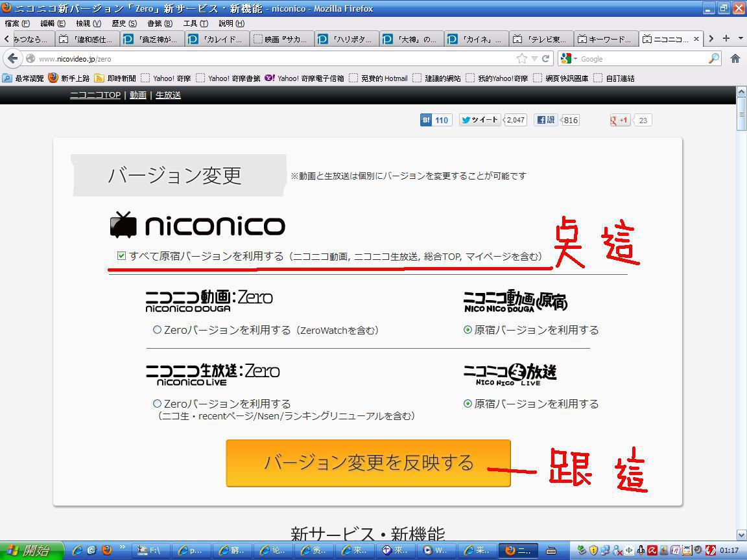Select Zero version radio for ニコニコ動画
Viewport: 747px width, 560px height.
[x=157, y=330]
